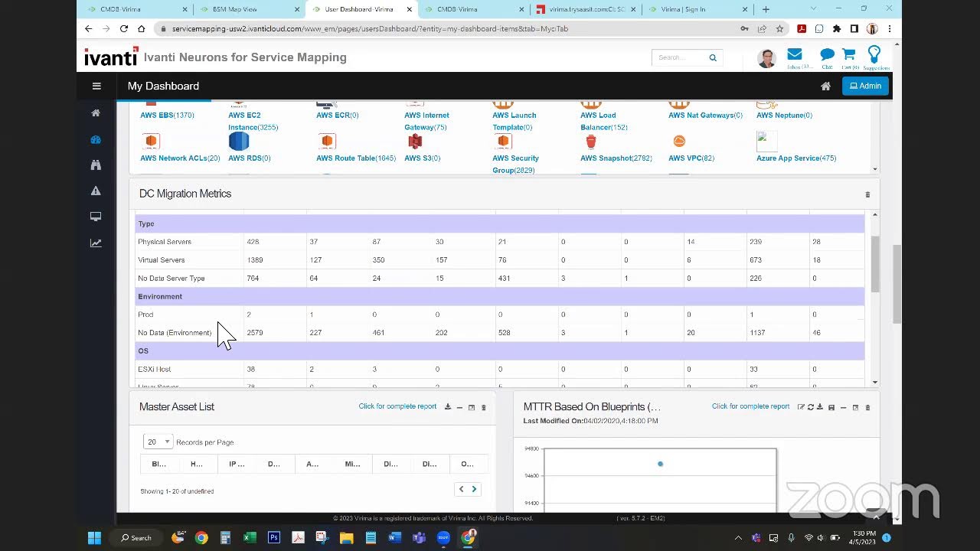The height and width of the screenshot is (551, 980).
Task: Select the Home icon in left sidebar
Action: (x=96, y=113)
